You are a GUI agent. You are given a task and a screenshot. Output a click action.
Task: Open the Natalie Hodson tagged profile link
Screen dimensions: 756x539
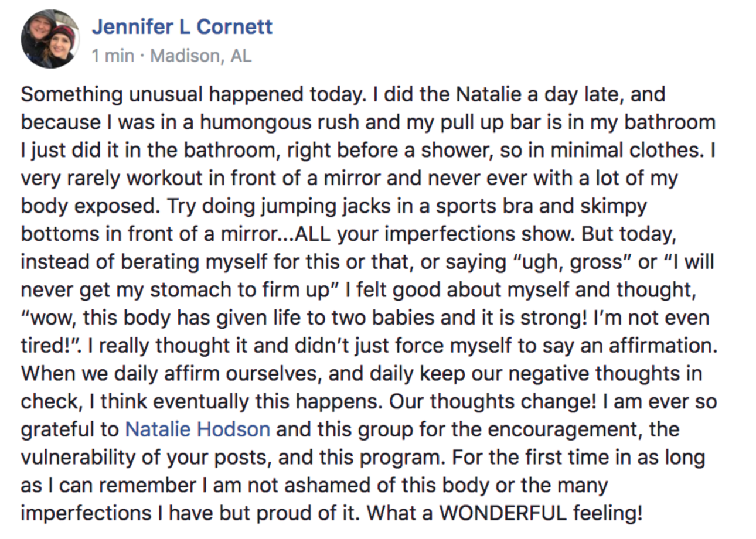point(197,429)
